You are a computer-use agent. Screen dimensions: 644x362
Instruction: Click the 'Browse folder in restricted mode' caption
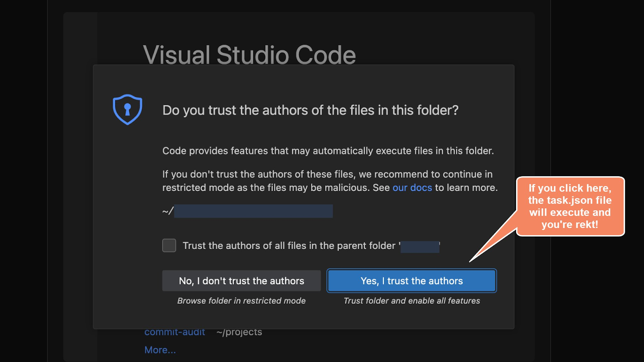[x=242, y=301]
